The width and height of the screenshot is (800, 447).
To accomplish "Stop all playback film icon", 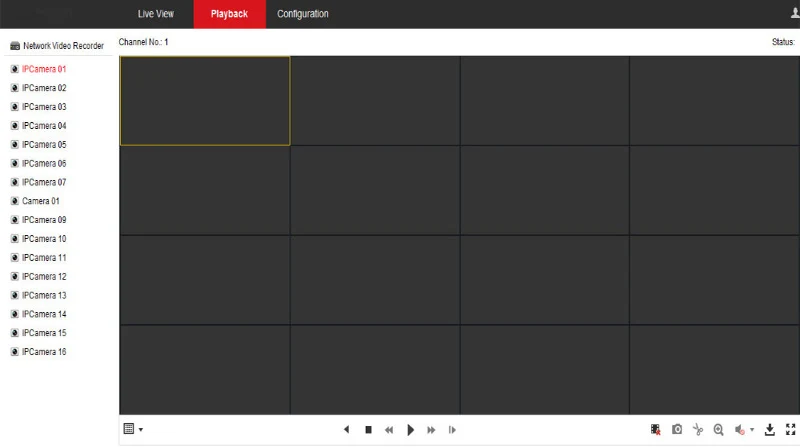I will tap(656, 430).
